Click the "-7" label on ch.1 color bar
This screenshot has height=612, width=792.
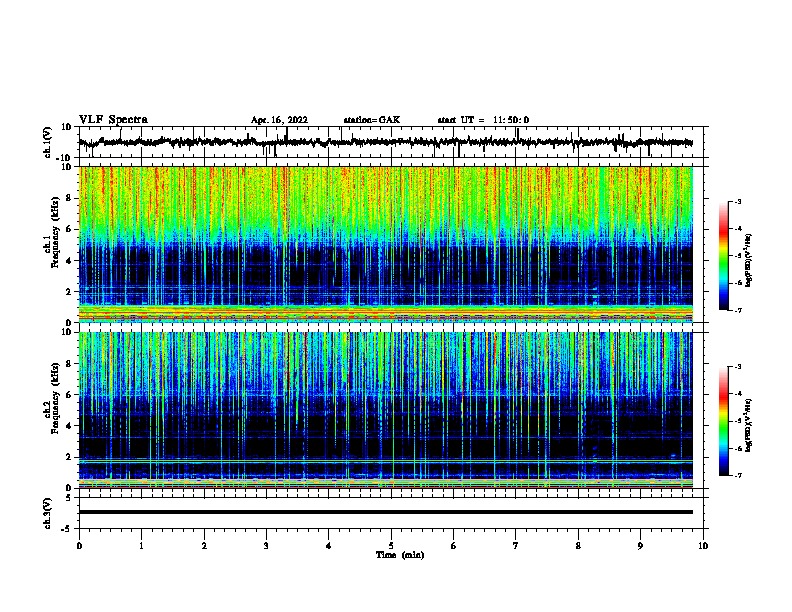coord(738,310)
